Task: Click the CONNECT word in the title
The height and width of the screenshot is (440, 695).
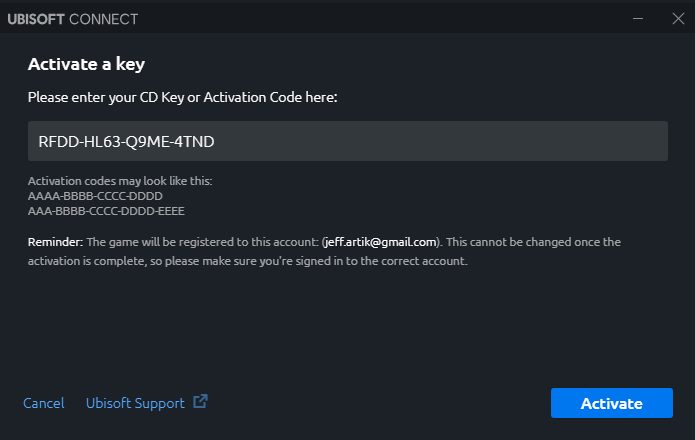Action: tap(104, 19)
